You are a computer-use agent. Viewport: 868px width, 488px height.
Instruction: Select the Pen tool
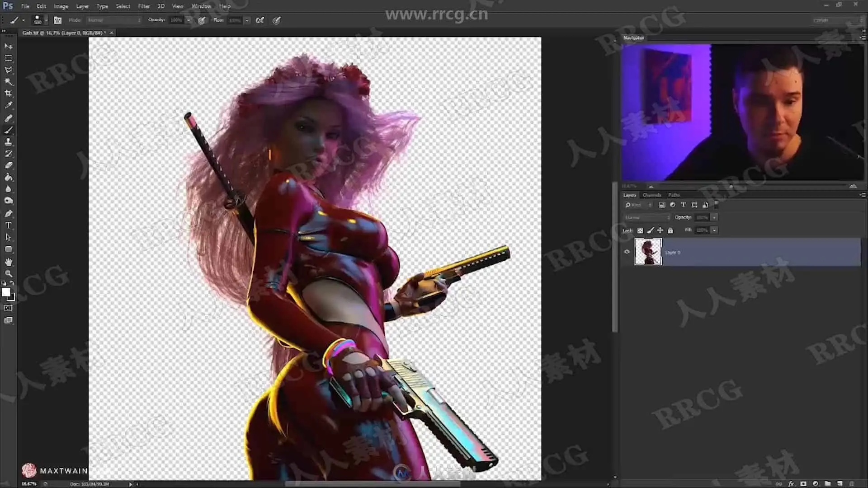[x=8, y=213]
